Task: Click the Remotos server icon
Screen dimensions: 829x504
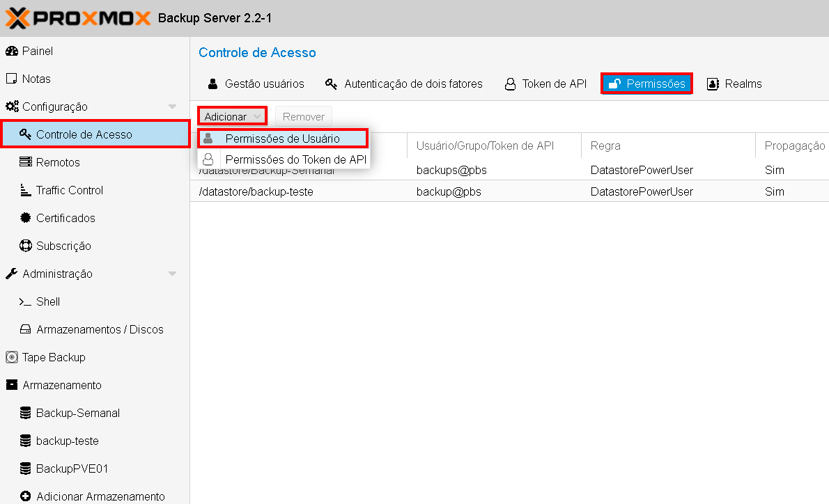Action: coord(25,162)
